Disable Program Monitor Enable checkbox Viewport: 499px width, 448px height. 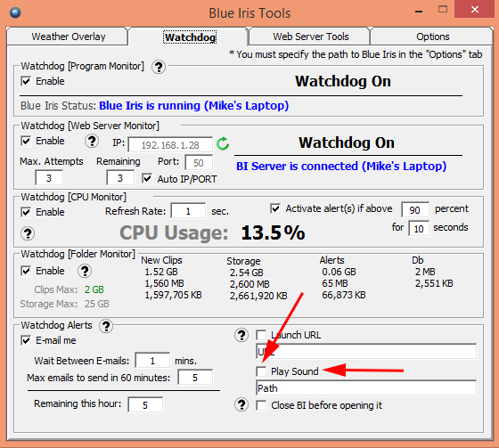26,81
